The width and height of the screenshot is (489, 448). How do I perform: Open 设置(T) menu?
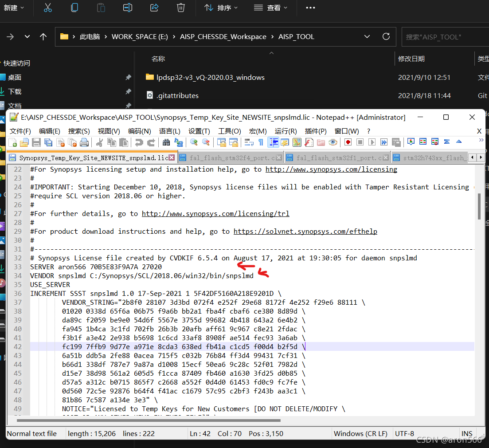click(x=200, y=131)
